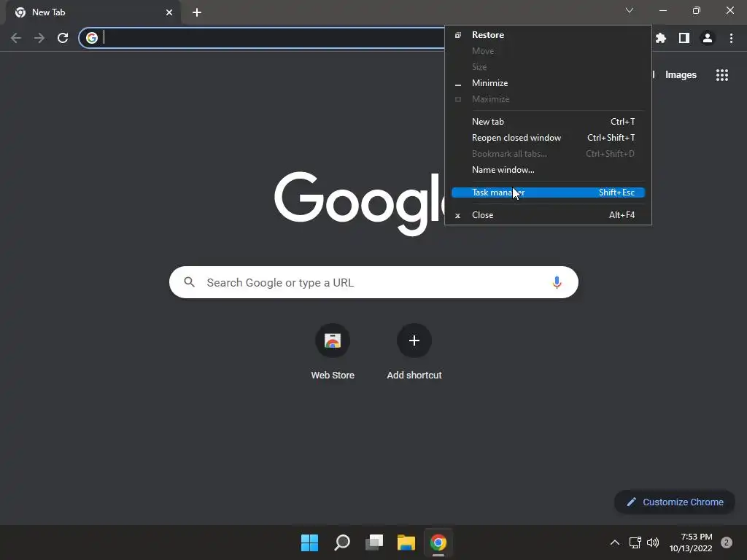Click the volume speaker tray icon
Viewport: 747px width, 560px height.
[653, 542]
